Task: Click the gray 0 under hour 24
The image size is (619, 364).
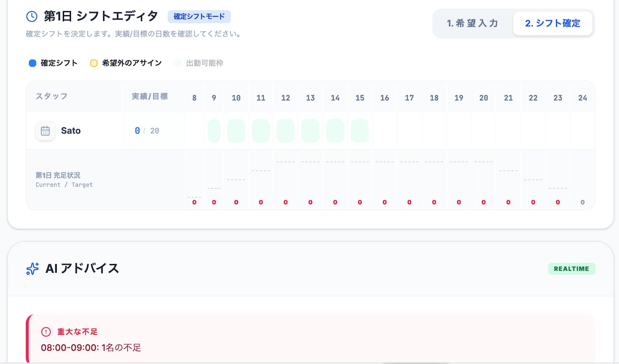Action: 582,202
